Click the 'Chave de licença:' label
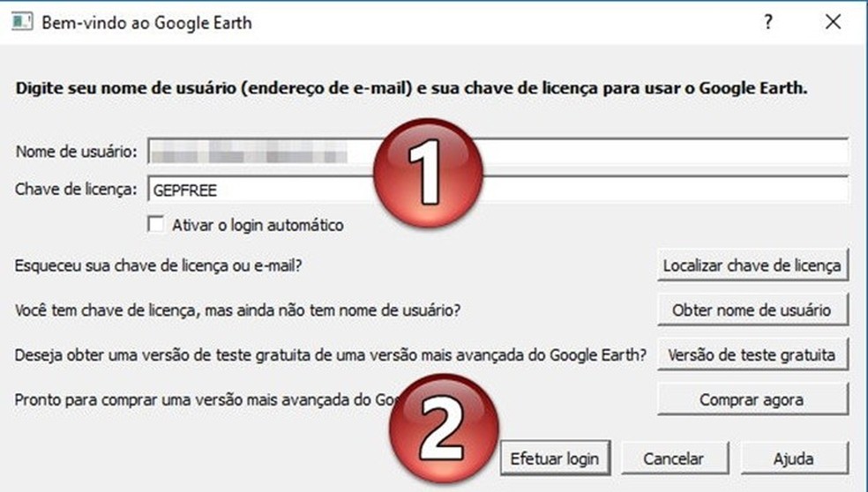This screenshot has width=868, height=492. click(x=76, y=190)
